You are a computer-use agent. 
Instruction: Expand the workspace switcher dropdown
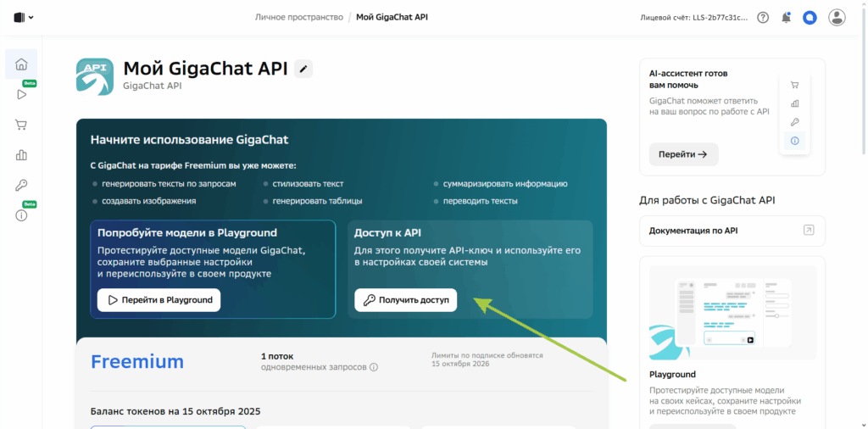click(24, 17)
